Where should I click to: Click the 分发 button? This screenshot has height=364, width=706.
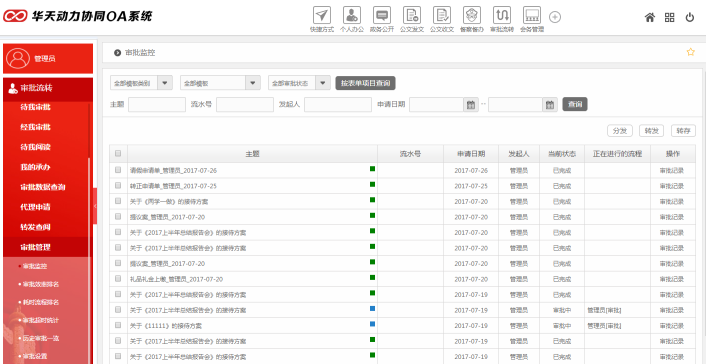[x=620, y=131]
